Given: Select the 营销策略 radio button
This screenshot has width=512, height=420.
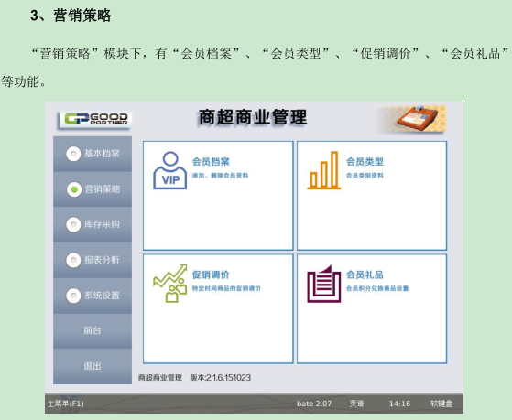Looking at the screenshot, I should click(x=74, y=189).
